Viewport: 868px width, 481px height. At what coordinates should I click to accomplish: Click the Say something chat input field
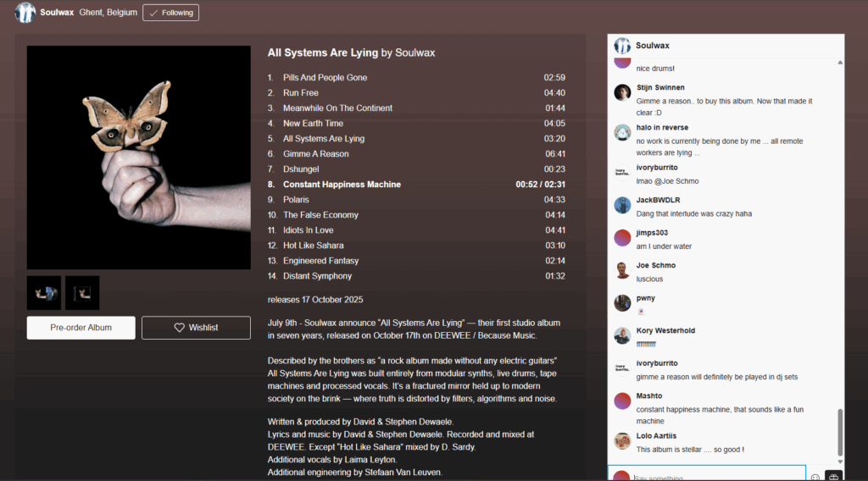[716, 476]
